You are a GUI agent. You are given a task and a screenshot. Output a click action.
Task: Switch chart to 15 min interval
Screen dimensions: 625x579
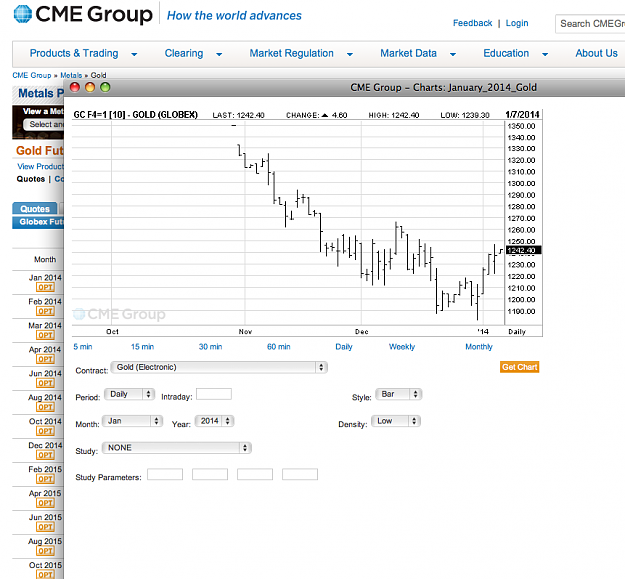coord(142,347)
